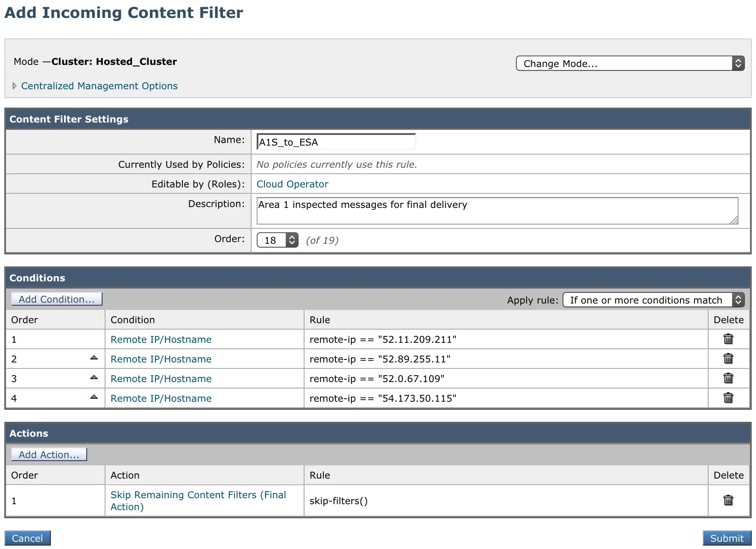Viewport: 756px width, 549px height.
Task: Click the Add Condition button
Action: click(56, 299)
